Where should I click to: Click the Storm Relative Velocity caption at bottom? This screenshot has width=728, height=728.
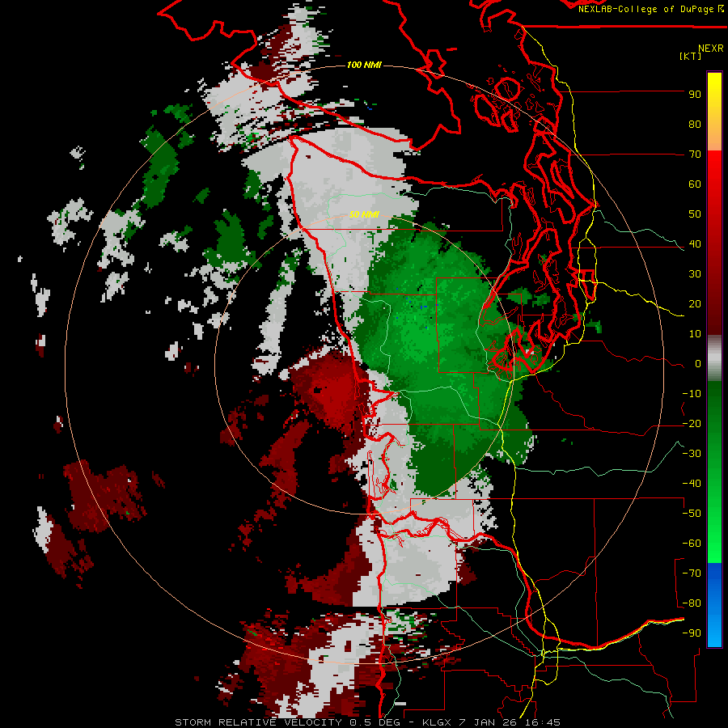[x=367, y=722]
